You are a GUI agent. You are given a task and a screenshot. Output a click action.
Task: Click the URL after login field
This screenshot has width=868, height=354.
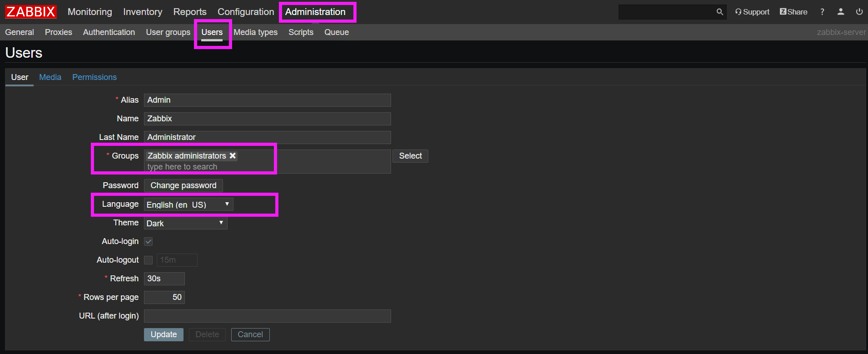click(x=268, y=316)
